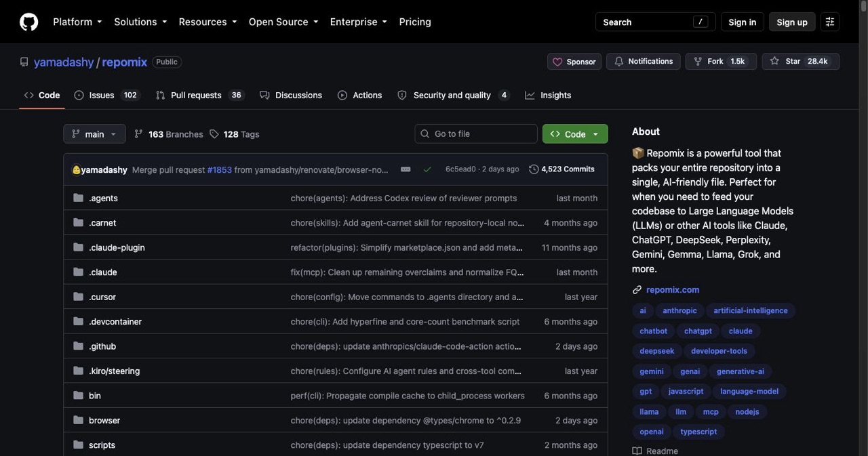Viewport: 868px width, 456px height.
Task: Click the yamadashy avatar in commit row
Action: [x=77, y=170]
